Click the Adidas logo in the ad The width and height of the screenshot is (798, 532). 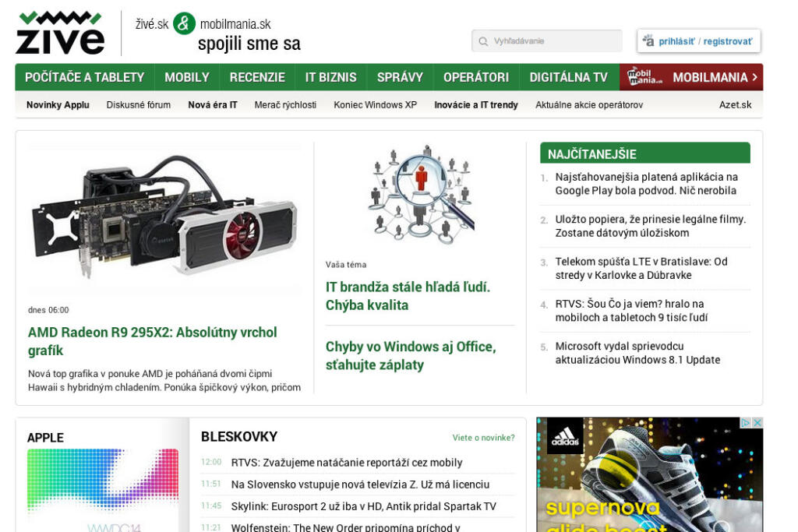click(x=566, y=436)
